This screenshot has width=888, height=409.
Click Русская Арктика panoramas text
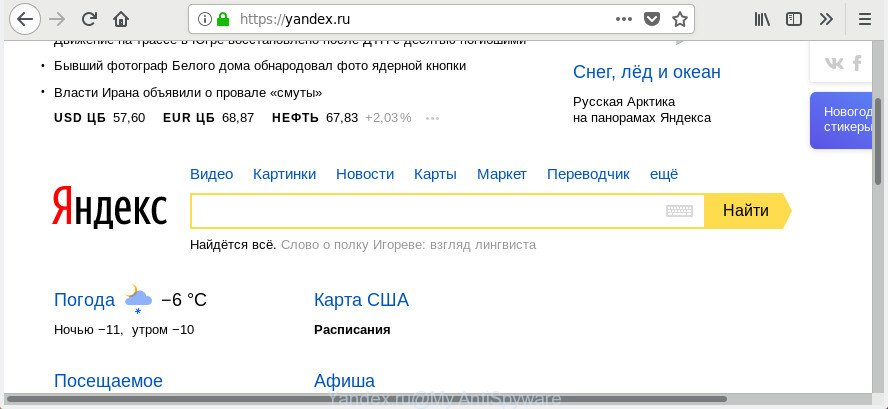click(642, 110)
